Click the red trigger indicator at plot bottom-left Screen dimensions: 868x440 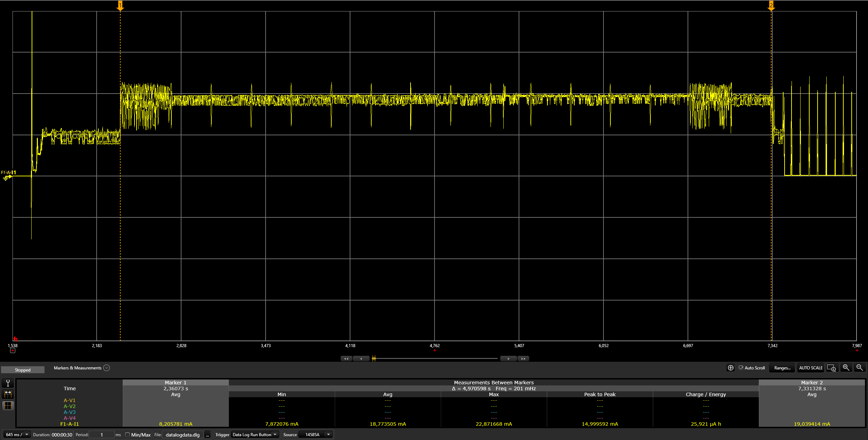[x=15, y=338]
